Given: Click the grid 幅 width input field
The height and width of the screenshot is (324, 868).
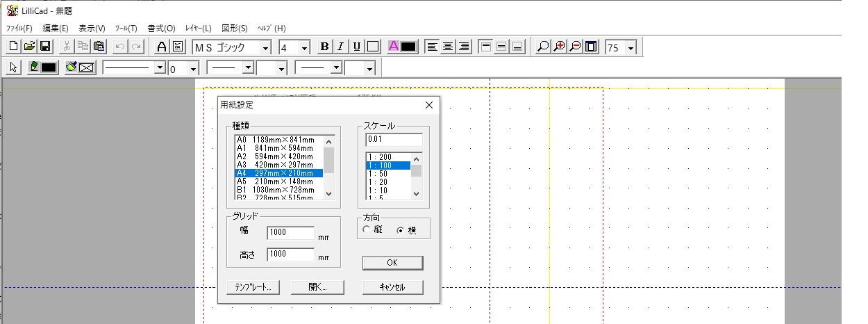Looking at the screenshot, I should [290, 233].
